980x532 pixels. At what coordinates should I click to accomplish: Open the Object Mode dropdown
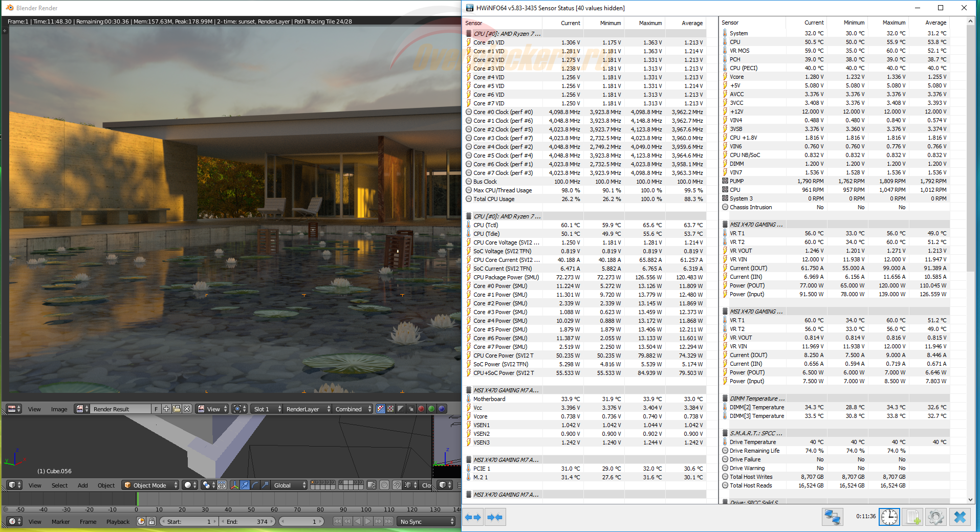[151, 485]
